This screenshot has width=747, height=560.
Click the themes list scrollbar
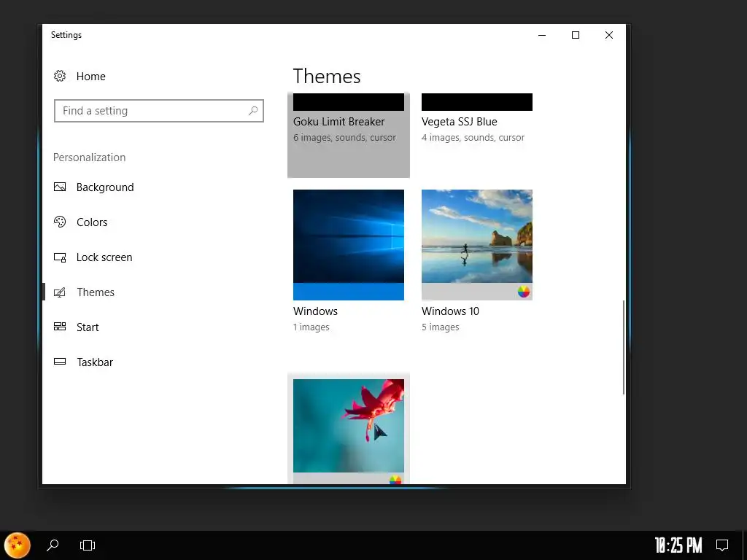coord(624,347)
